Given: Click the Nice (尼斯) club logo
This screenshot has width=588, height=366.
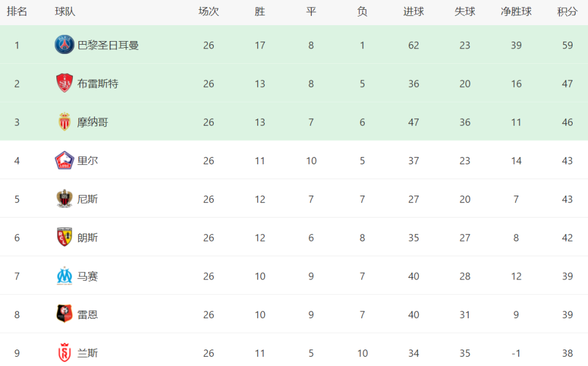Looking at the screenshot, I should pos(64,199).
